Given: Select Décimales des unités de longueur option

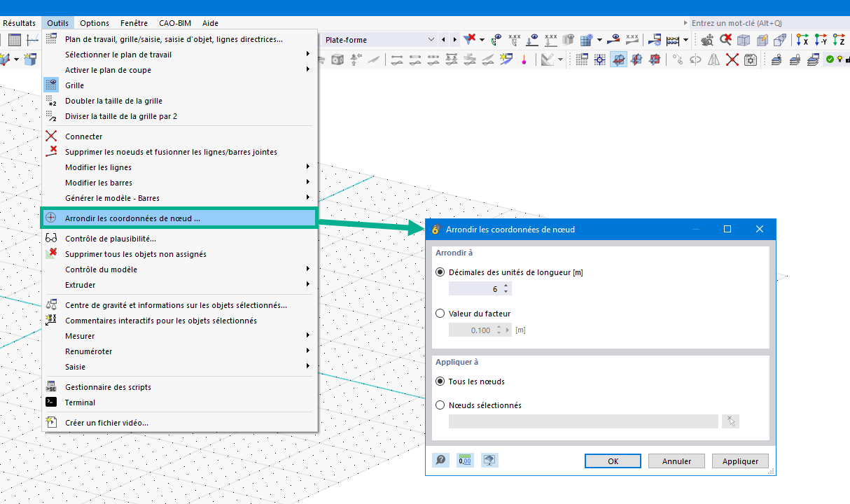Looking at the screenshot, I should tap(440, 272).
